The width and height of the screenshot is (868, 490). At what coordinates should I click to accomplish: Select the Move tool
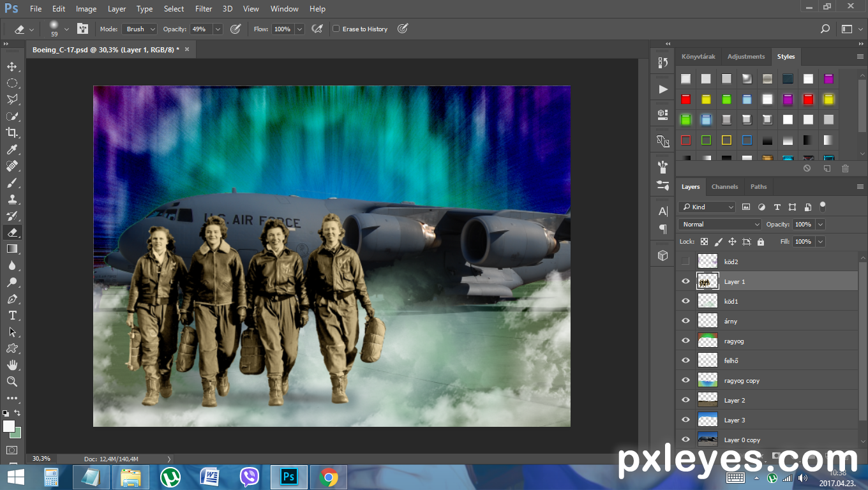pyautogui.click(x=12, y=66)
